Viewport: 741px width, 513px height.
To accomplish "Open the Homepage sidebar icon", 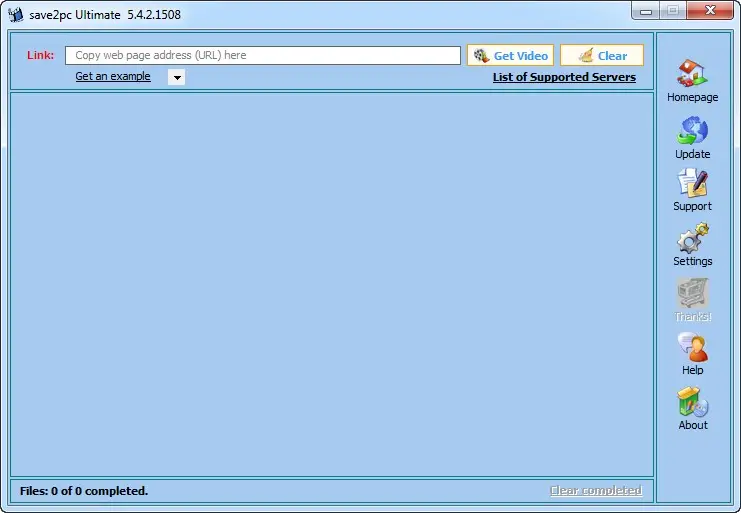I will (692, 73).
